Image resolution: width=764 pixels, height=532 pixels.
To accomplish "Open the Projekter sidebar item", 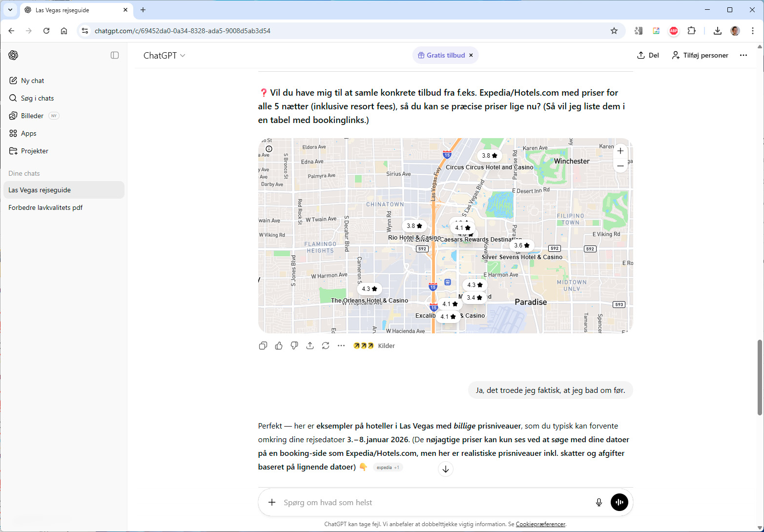I will pos(34,151).
